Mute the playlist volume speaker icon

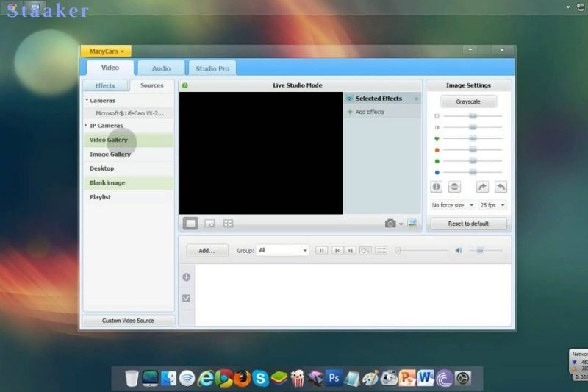(458, 250)
